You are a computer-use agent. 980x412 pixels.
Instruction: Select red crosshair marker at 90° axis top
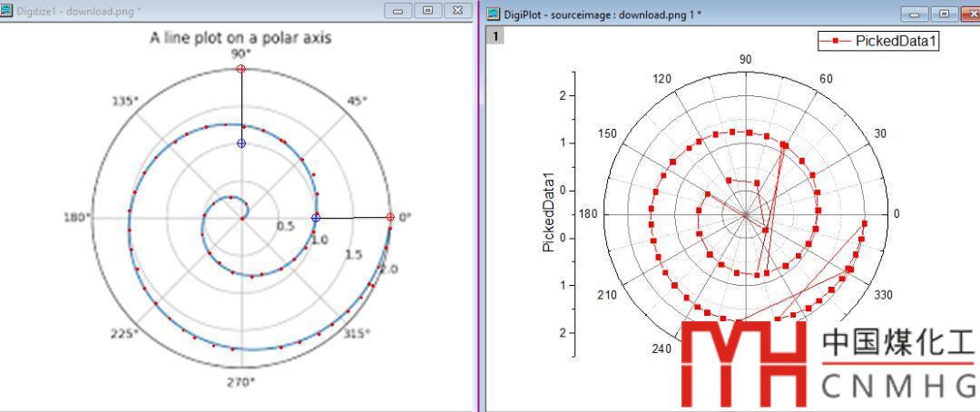240,69
